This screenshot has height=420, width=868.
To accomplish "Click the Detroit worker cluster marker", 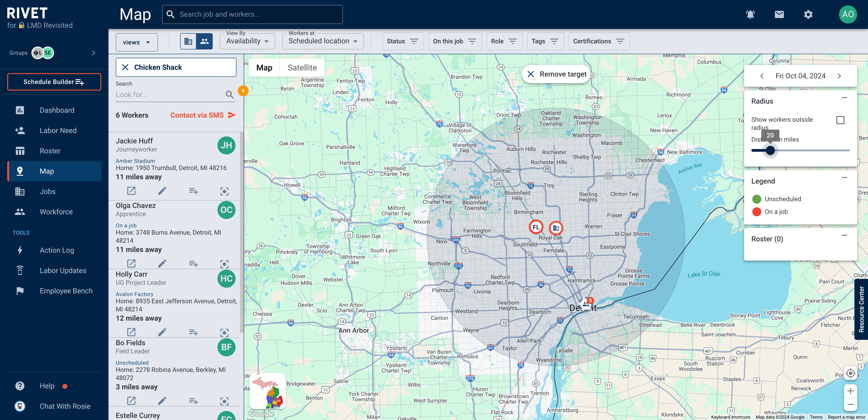I will click(586, 305).
